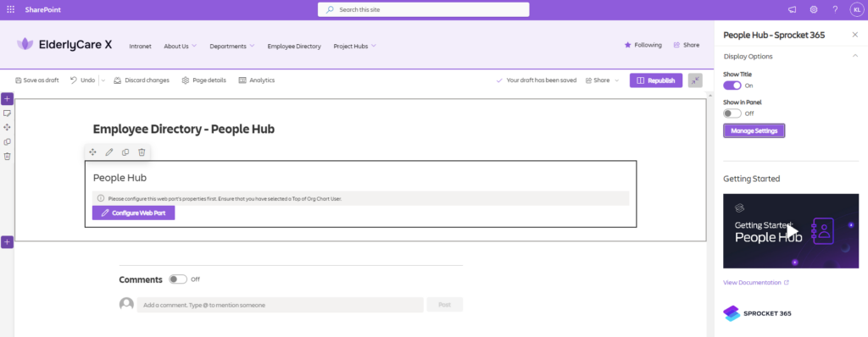
Task: Click the Manage Settings button
Action: [x=754, y=130]
